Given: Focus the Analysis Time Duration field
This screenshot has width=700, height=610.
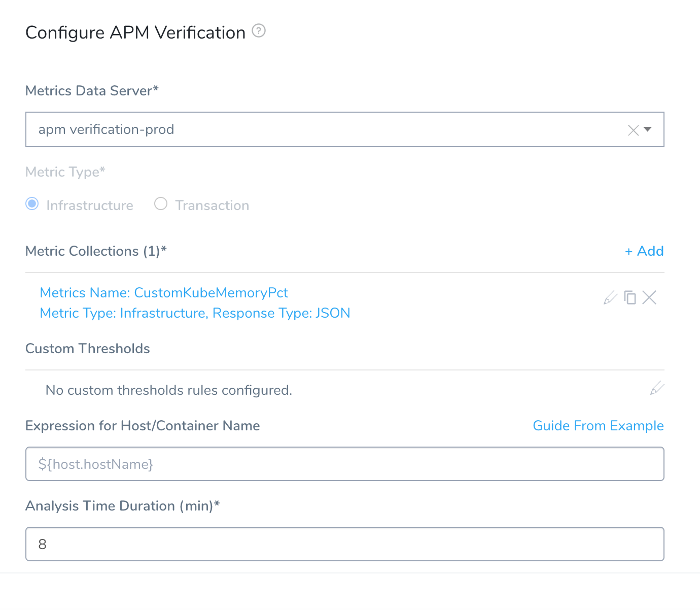Looking at the screenshot, I should [x=345, y=544].
